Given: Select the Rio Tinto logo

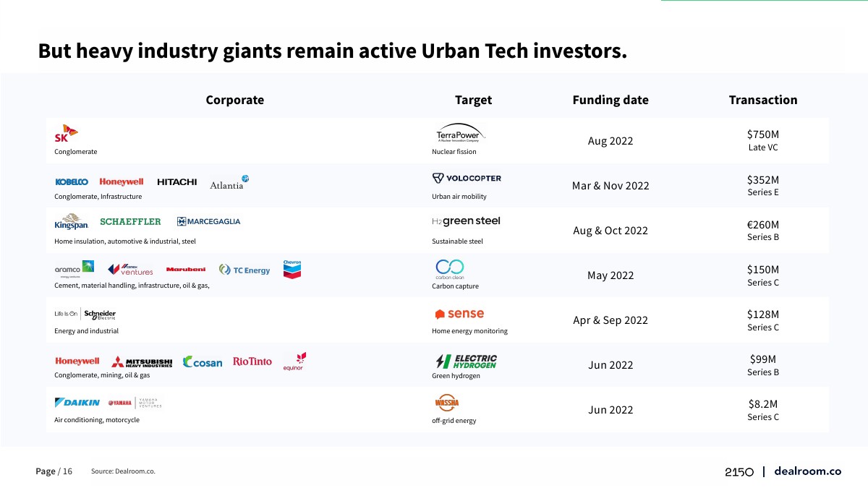Looking at the screenshot, I should pos(252,361).
